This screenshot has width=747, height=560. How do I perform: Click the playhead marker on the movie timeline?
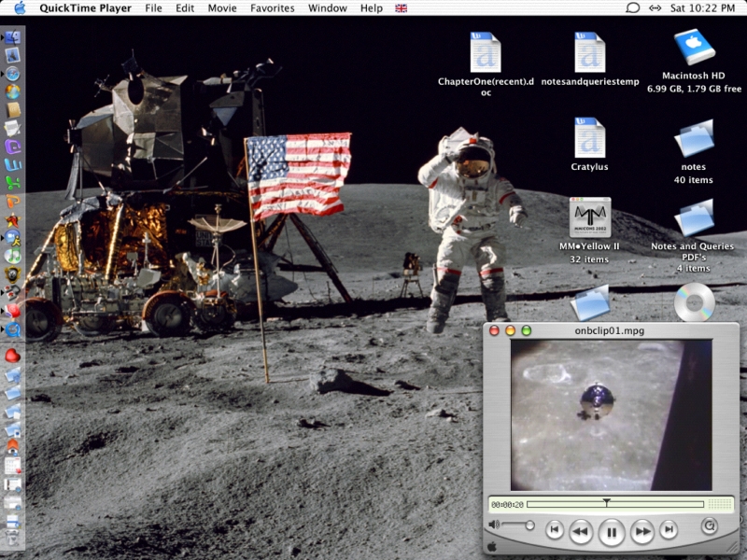click(606, 502)
